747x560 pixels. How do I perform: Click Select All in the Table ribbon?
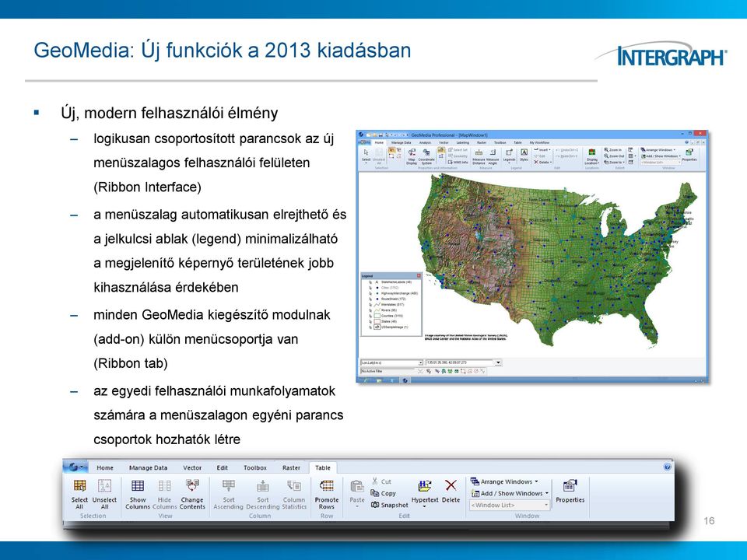click(x=79, y=495)
